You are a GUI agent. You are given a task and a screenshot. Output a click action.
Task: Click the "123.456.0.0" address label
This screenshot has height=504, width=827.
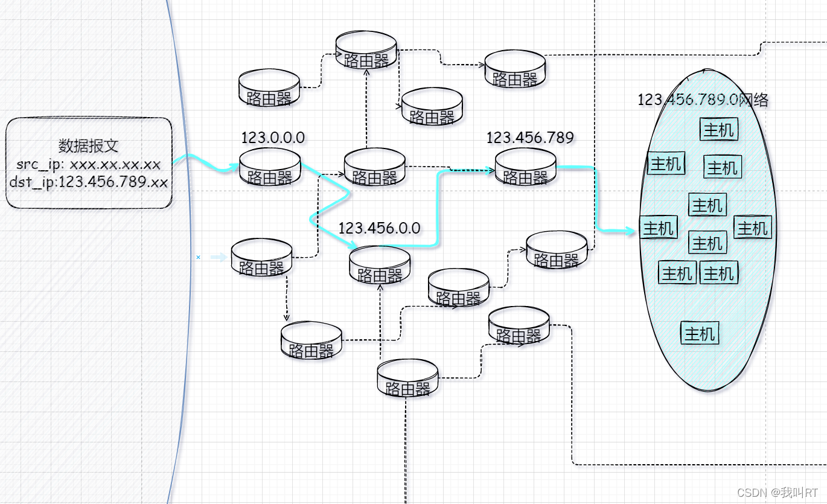click(379, 228)
